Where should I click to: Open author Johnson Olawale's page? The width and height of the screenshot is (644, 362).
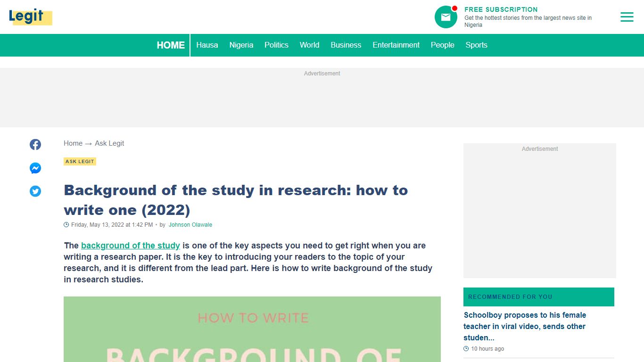[190, 225]
